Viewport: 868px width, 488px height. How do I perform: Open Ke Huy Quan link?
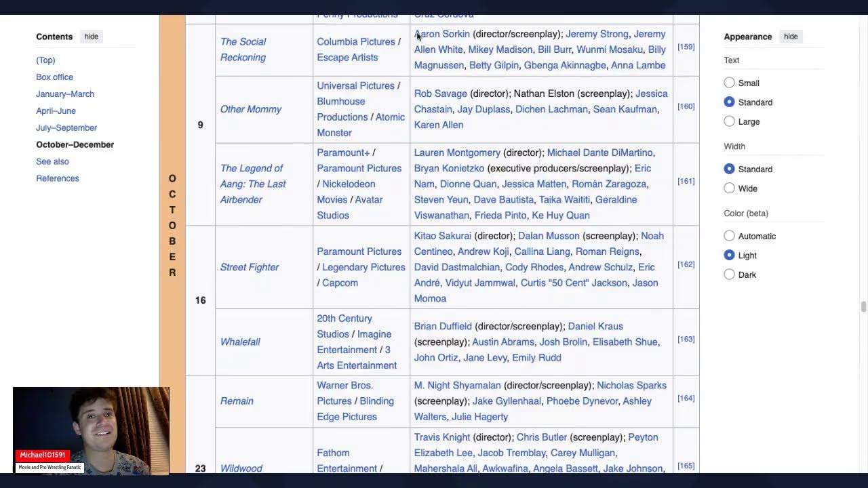tap(561, 216)
